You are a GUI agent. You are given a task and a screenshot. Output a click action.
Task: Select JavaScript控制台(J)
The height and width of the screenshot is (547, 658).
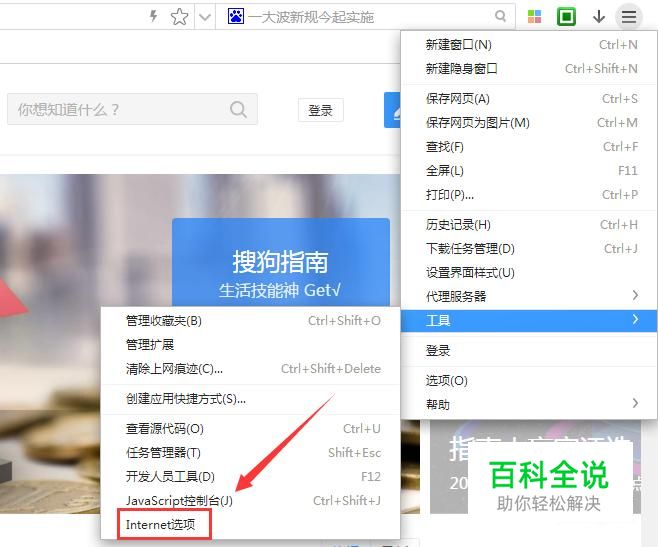251,500
